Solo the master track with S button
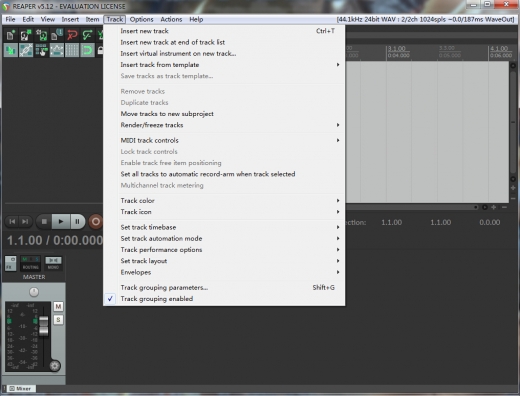This screenshot has height=396, width=520. 58,320
